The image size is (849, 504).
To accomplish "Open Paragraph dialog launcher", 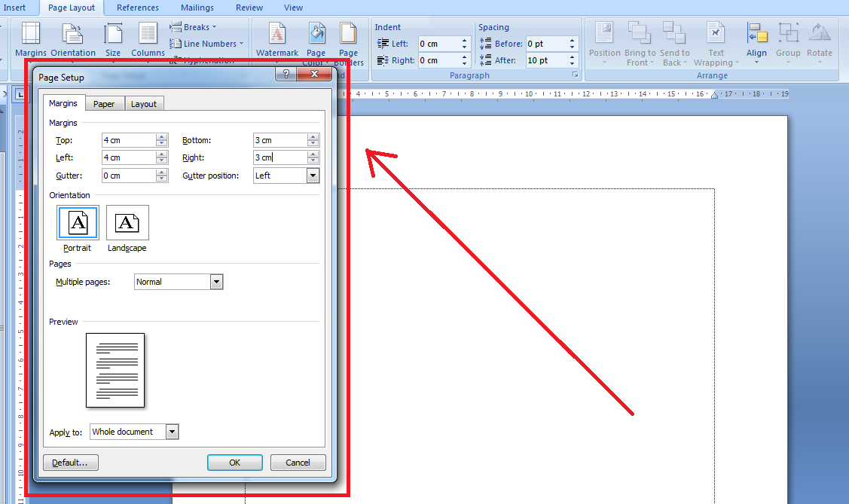I will (575, 75).
